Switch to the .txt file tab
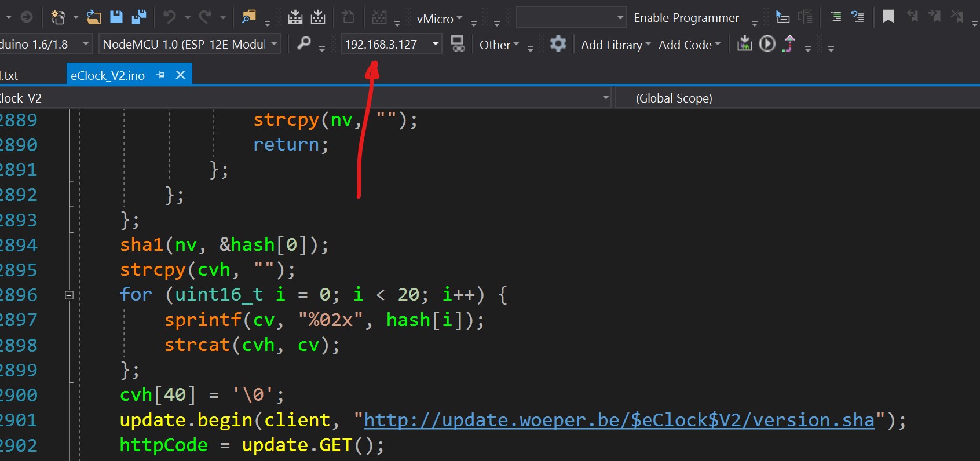The image size is (980, 461). 9,75
